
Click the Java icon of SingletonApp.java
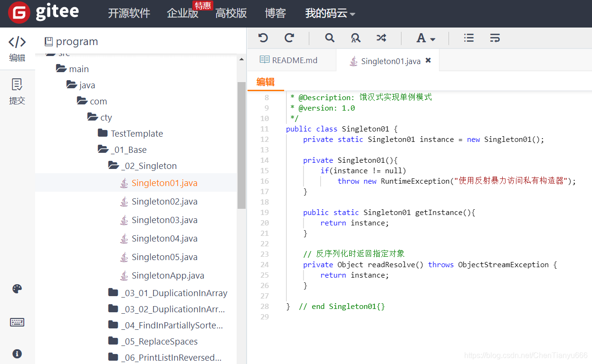tap(124, 276)
